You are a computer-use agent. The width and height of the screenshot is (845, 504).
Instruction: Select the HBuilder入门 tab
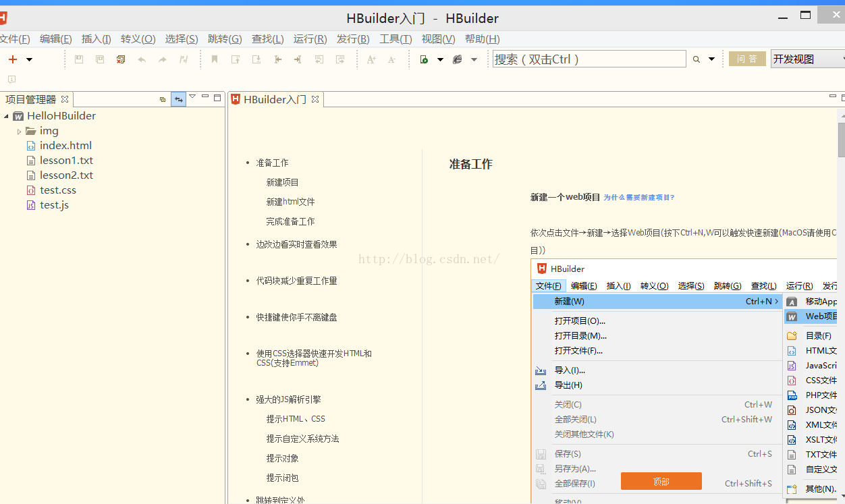[275, 99]
